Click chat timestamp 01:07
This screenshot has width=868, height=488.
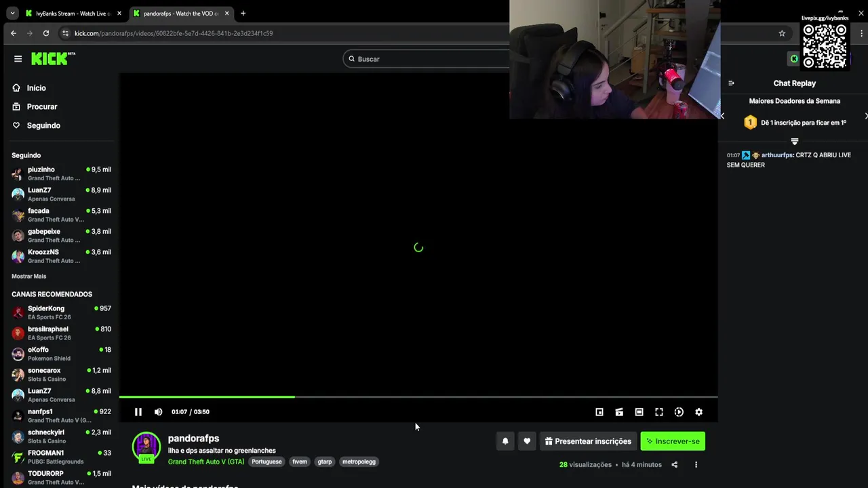pos(733,155)
